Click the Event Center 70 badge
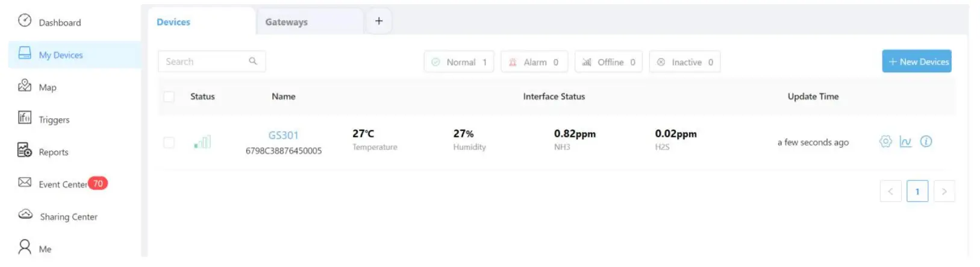 98,183
